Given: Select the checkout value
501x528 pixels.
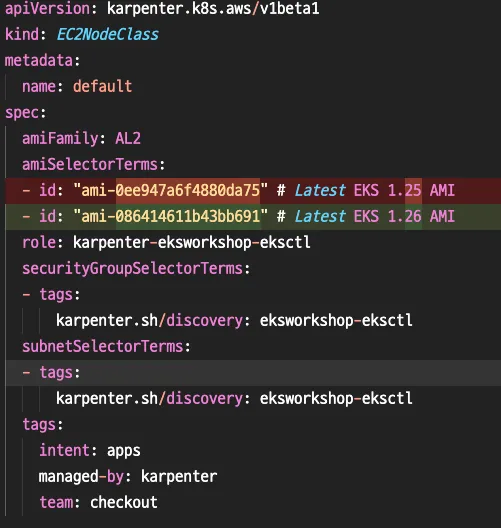Looking at the screenshot, I should pyautogui.click(x=124, y=502).
